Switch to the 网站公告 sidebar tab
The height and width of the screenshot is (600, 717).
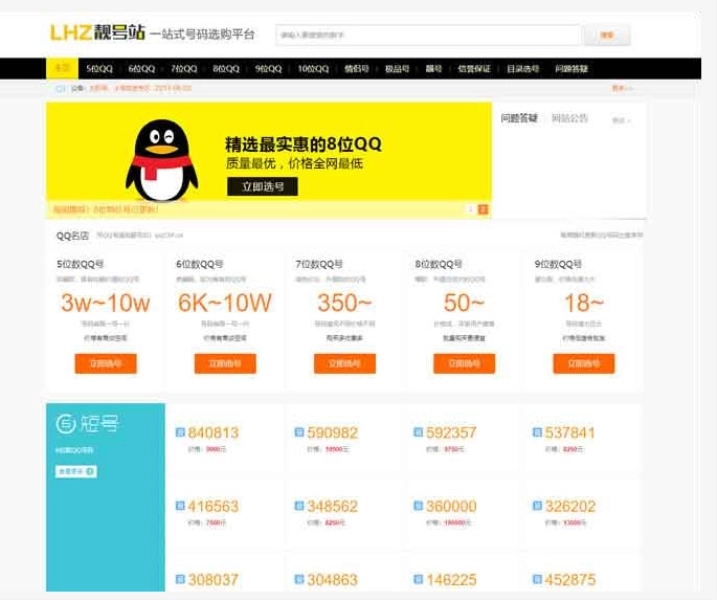pyautogui.click(x=570, y=118)
